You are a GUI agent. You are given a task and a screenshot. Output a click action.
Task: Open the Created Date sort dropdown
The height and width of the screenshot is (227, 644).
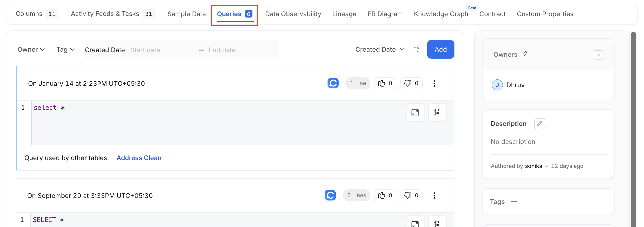click(380, 50)
